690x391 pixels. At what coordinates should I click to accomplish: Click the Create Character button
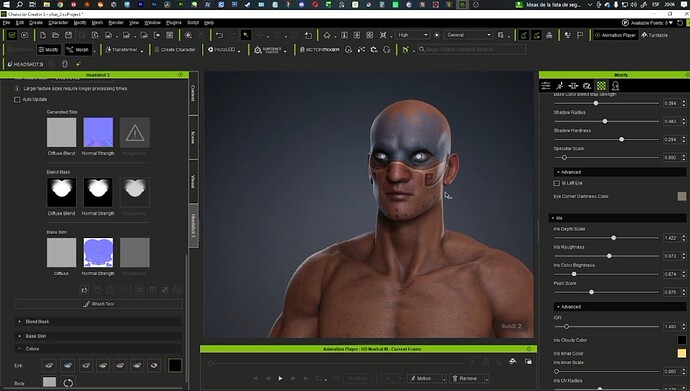click(175, 50)
